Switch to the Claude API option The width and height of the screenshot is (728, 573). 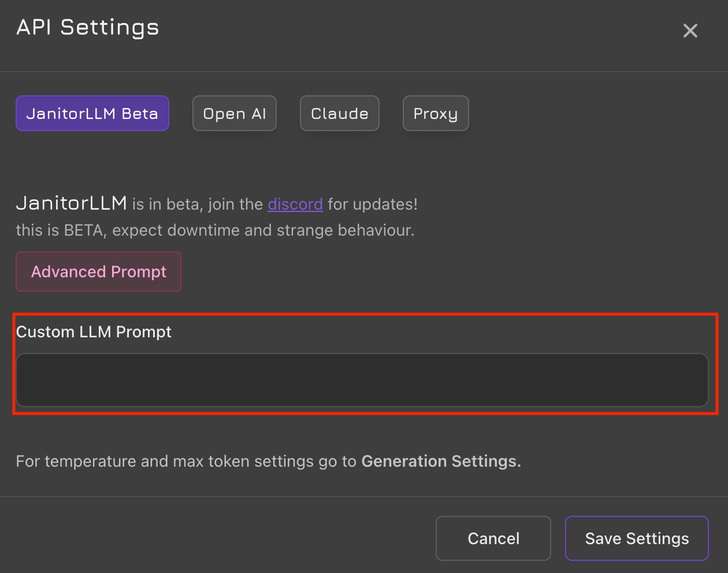point(340,113)
